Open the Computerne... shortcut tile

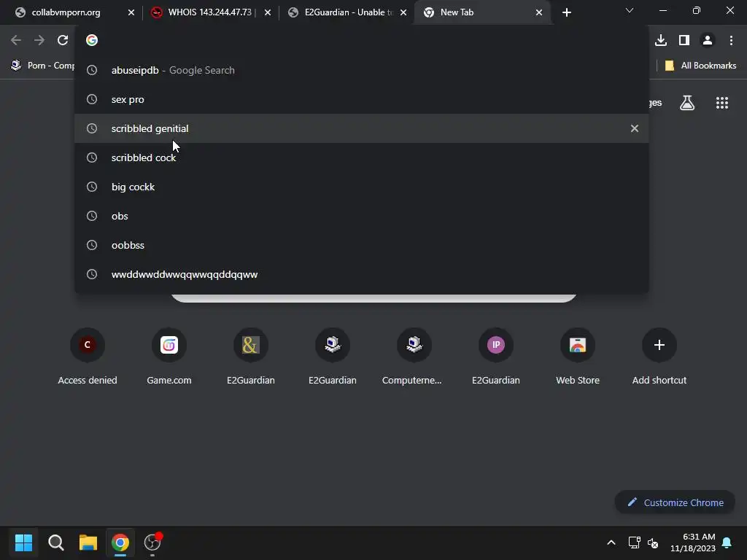point(414,357)
